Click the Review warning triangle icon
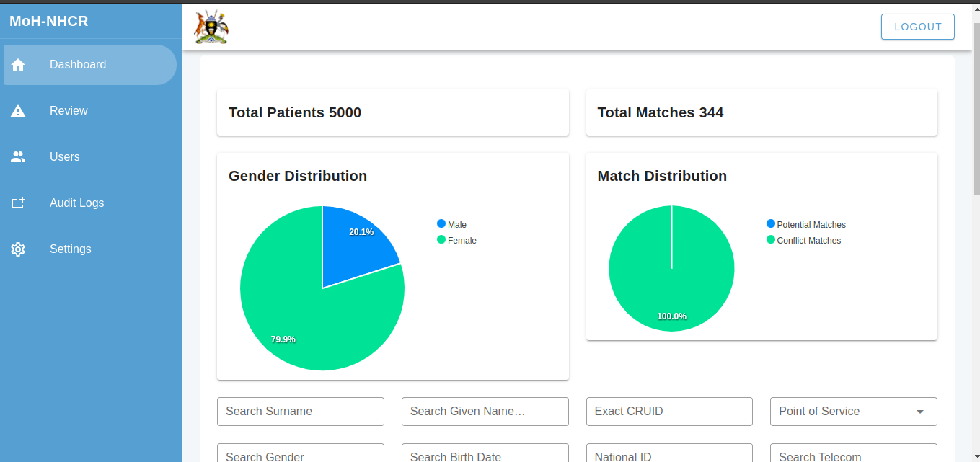980x462 pixels. (18, 111)
